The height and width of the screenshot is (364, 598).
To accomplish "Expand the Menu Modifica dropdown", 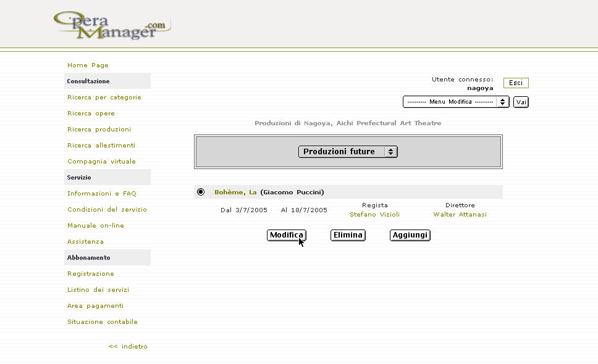I will point(456,102).
